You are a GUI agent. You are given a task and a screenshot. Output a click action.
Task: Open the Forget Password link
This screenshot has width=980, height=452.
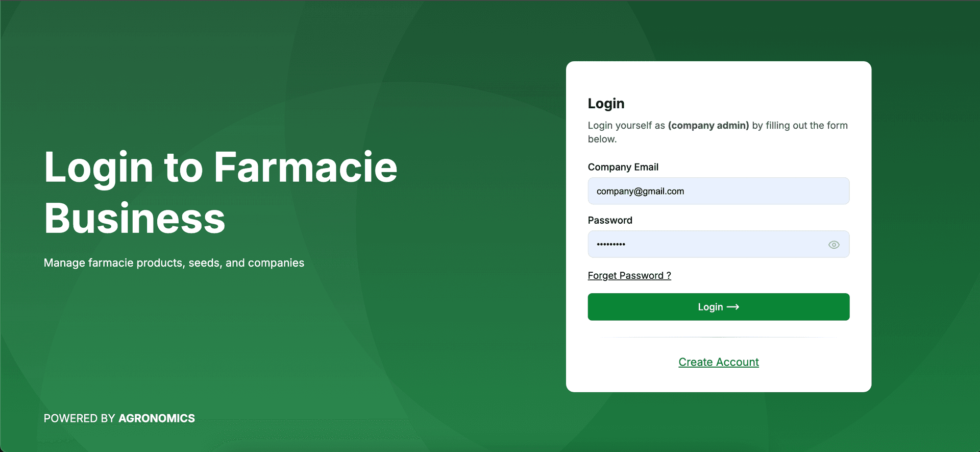(x=629, y=276)
